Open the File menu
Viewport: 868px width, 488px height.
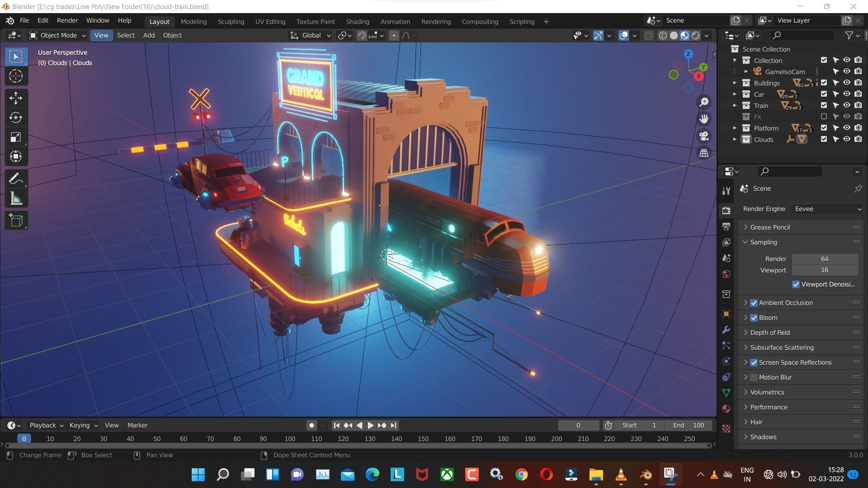coord(24,20)
